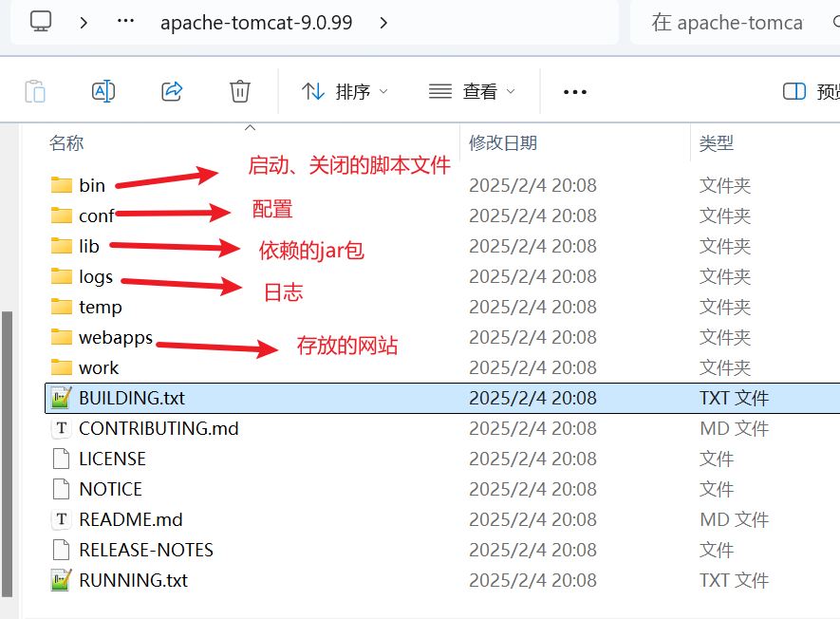Click the share icon in toolbar
The width and height of the screenshot is (840, 619).
(x=172, y=91)
